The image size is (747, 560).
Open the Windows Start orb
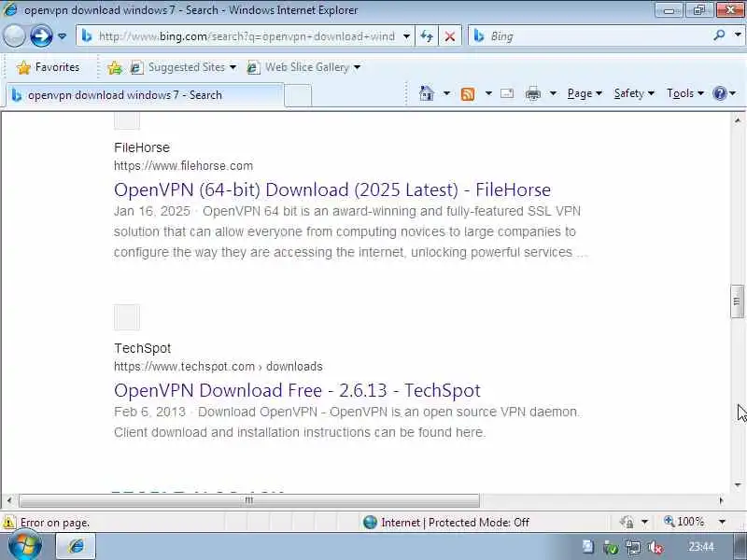[x=24, y=546]
